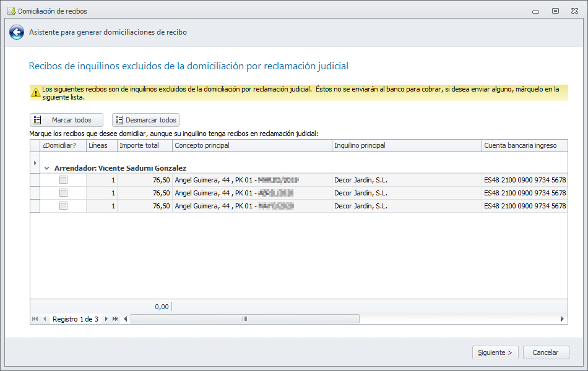Click the horizontal scrollbar thumb
This screenshot has width=588, height=371.
pos(245,319)
